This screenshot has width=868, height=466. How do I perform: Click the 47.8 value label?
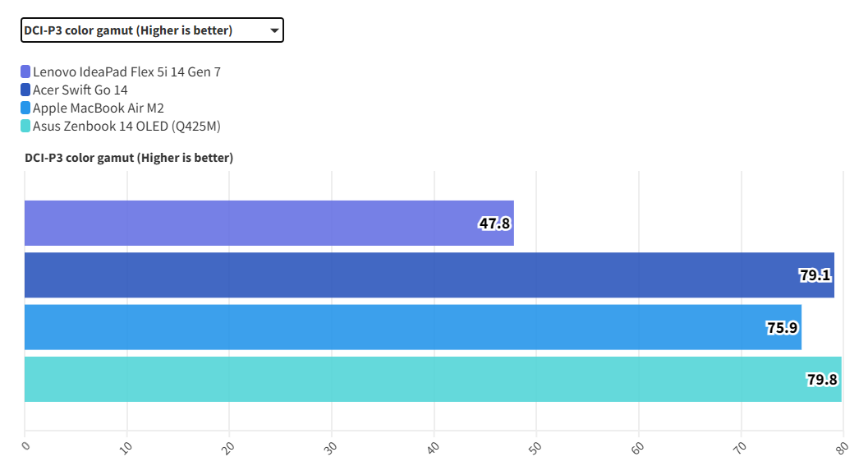(x=494, y=223)
